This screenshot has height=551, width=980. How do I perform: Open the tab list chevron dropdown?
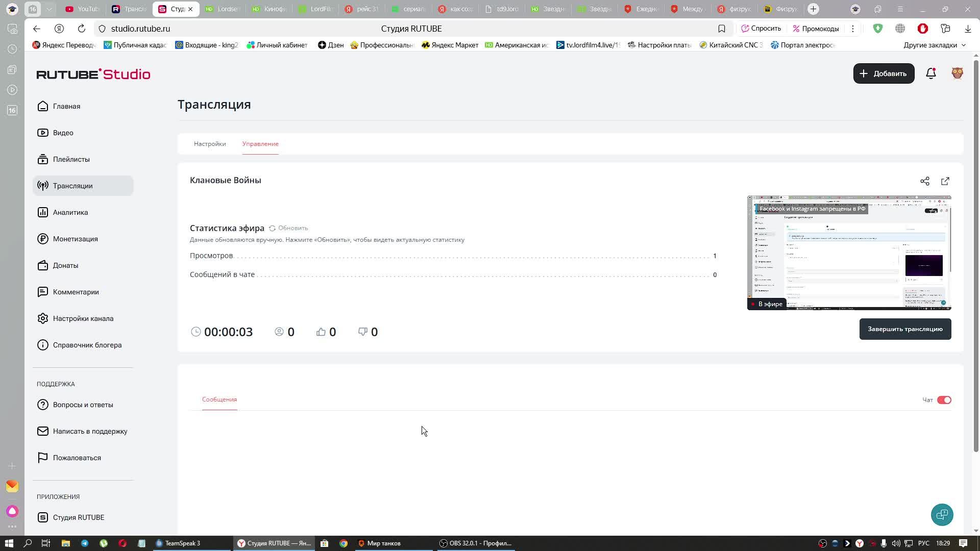(49, 9)
